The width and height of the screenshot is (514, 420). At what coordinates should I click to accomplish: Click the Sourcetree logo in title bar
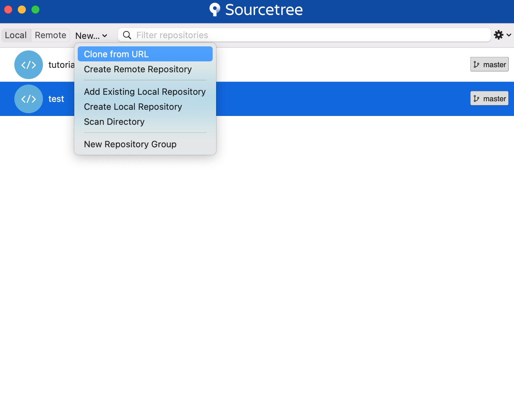[215, 10]
